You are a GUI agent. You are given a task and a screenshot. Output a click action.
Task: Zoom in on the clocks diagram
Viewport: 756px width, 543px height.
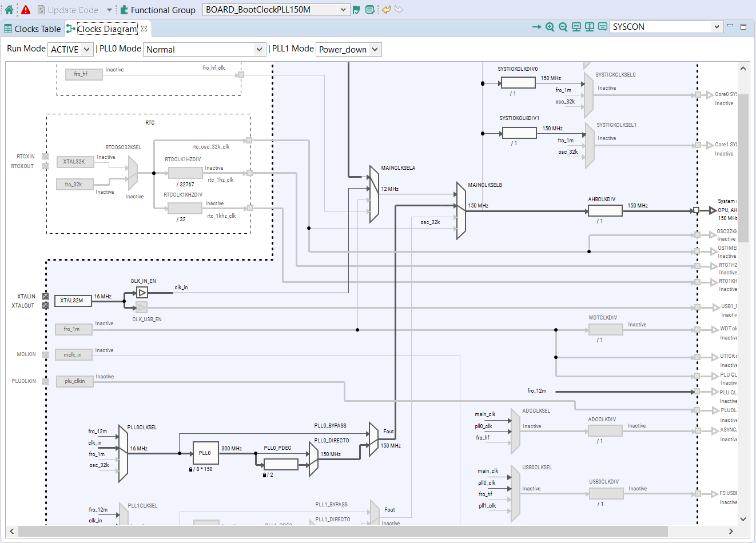(550, 27)
